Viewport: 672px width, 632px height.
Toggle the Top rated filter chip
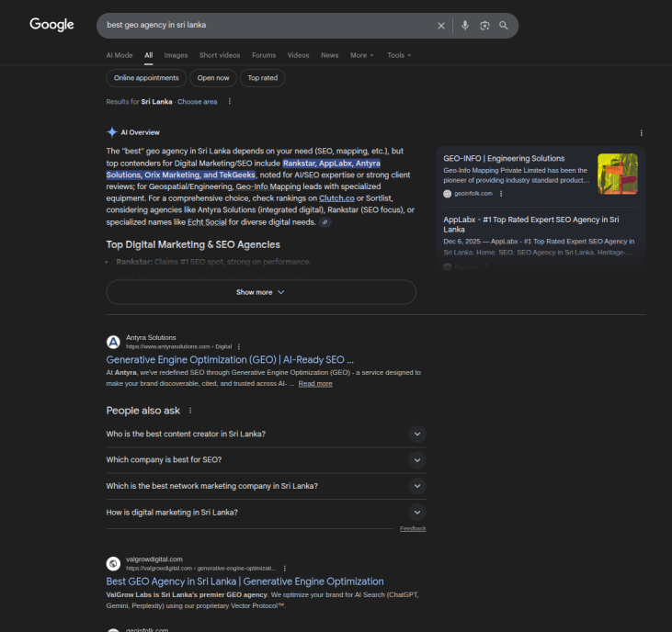click(263, 78)
